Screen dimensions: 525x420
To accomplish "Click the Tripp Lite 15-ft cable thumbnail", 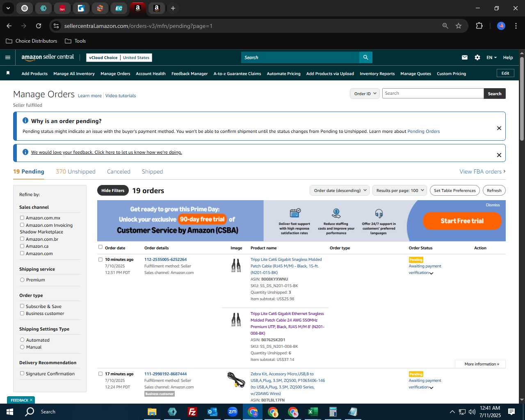I will point(236,265).
